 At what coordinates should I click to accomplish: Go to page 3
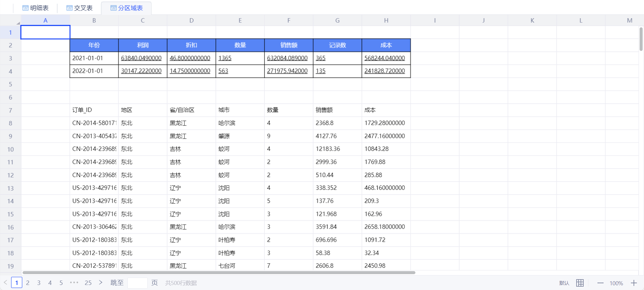coord(39,283)
